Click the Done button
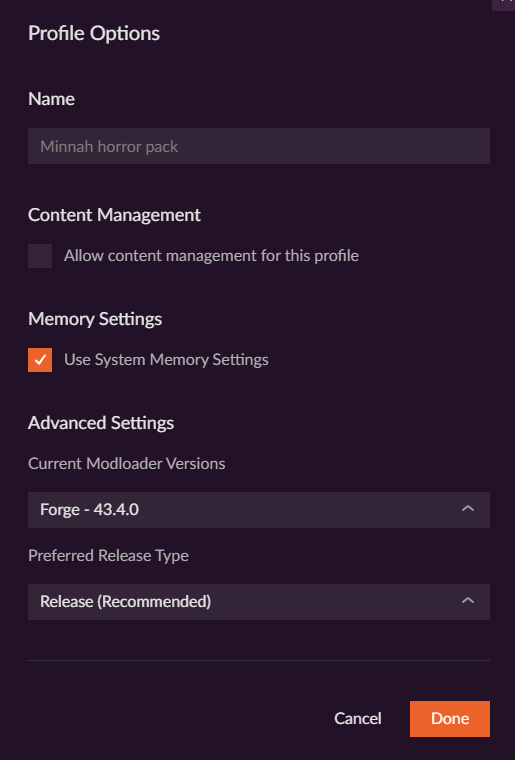515x760 pixels. pyautogui.click(x=450, y=719)
